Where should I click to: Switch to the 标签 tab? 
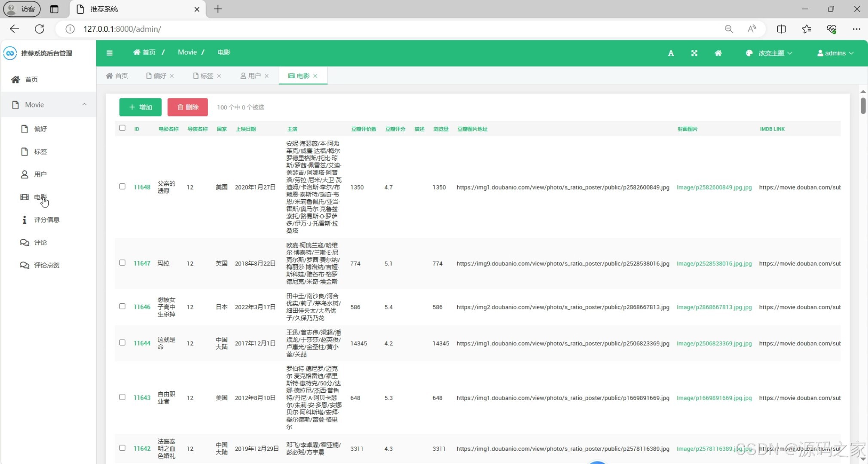click(206, 76)
